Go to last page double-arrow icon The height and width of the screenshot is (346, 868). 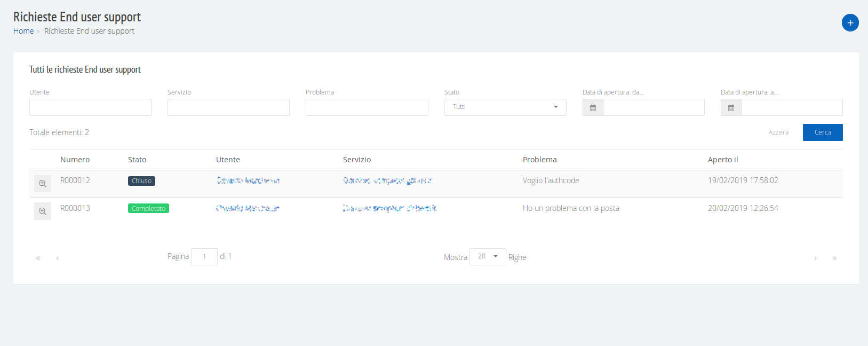click(x=834, y=258)
